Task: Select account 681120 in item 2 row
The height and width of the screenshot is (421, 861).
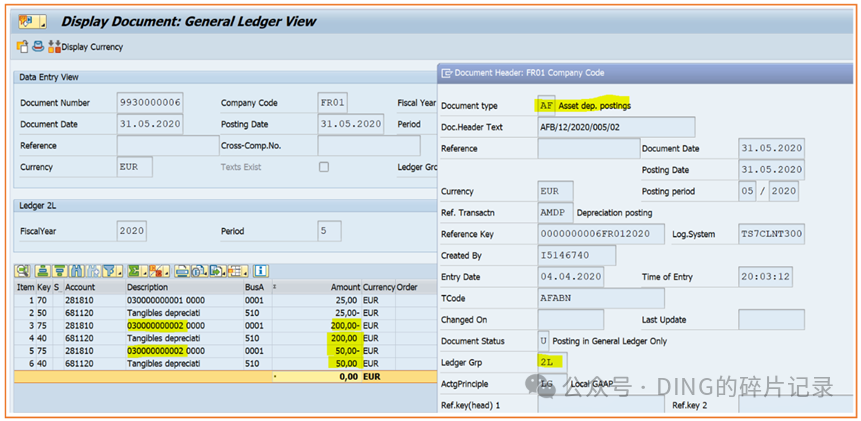Action: pyautogui.click(x=78, y=313)
